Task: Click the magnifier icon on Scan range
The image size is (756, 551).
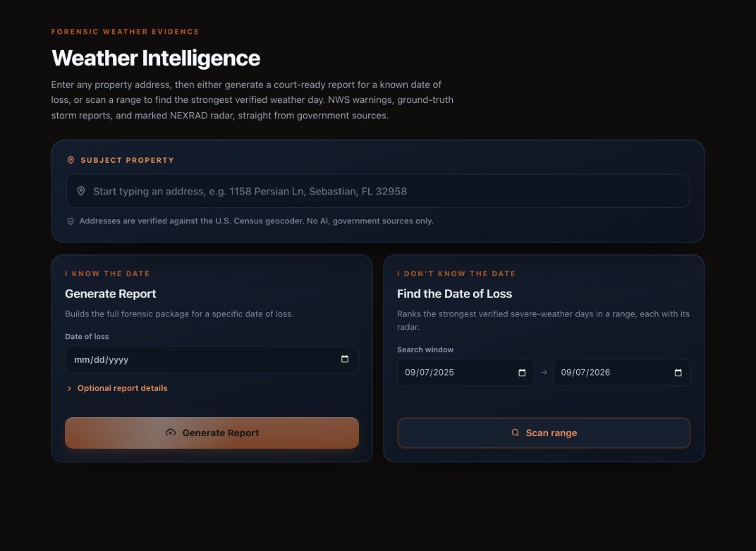Action: click(x=516, y=433)
